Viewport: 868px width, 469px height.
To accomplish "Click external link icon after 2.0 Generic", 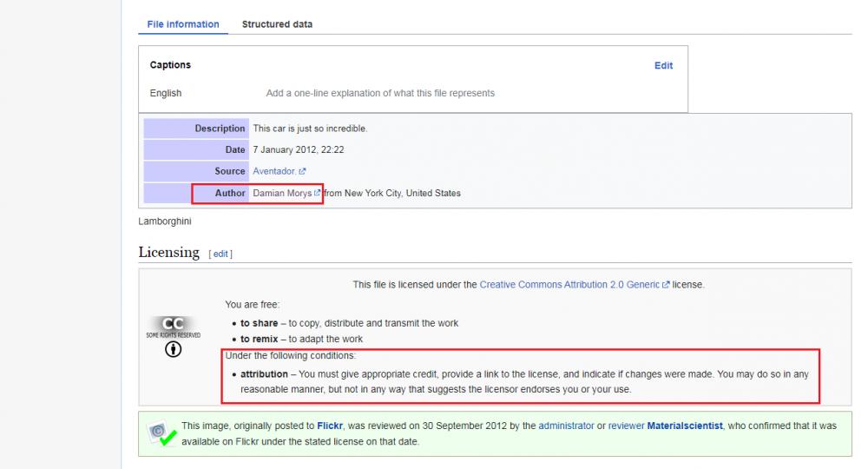I will [x=666, y=285].
